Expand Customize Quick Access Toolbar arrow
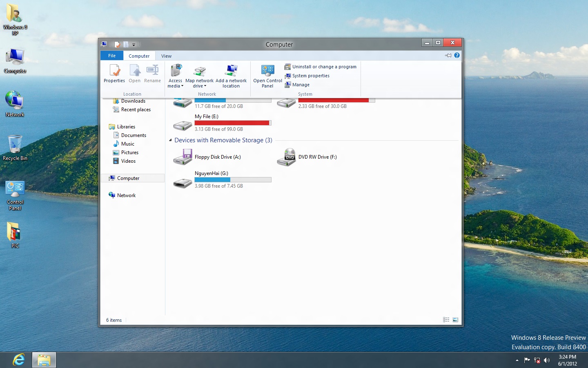Screen dimensions: 588x368 click(134, 45)
